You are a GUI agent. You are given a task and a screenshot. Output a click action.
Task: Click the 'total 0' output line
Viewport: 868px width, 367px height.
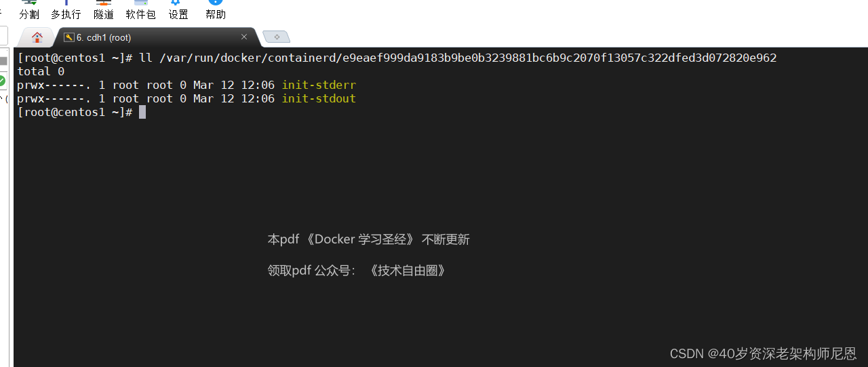point(41,71)
